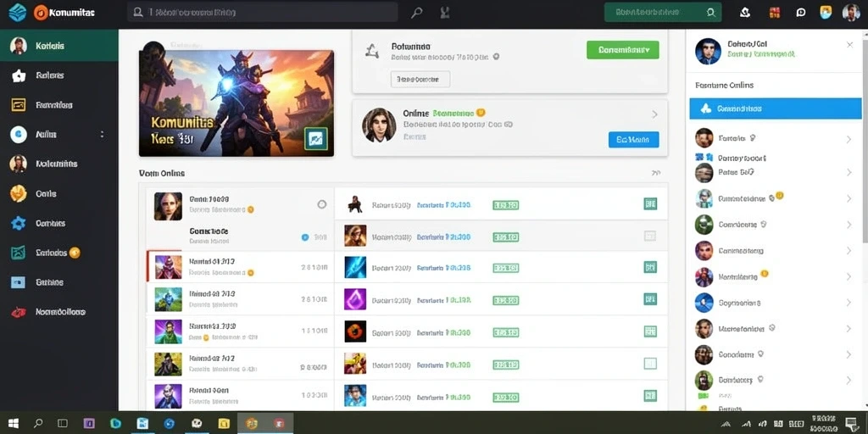Click the orange badge beside the Online label
The height and width of the screenshot is (434, 868).
481,113
